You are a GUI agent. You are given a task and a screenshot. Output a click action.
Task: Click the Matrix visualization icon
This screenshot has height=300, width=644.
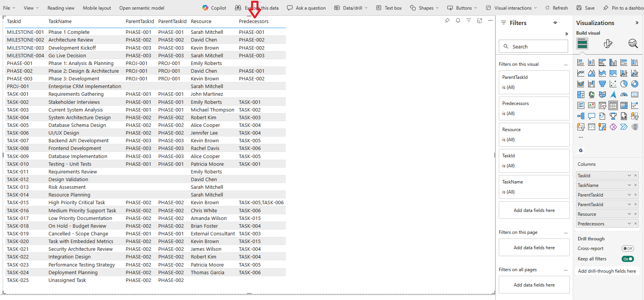point(624,105)
